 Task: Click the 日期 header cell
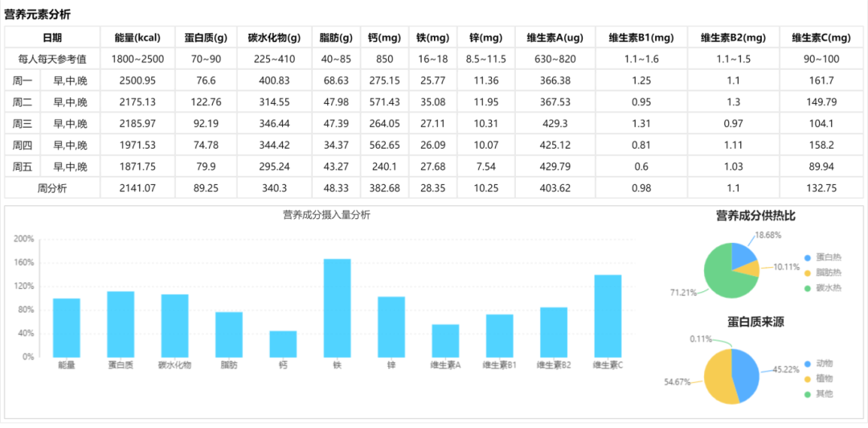52,38
